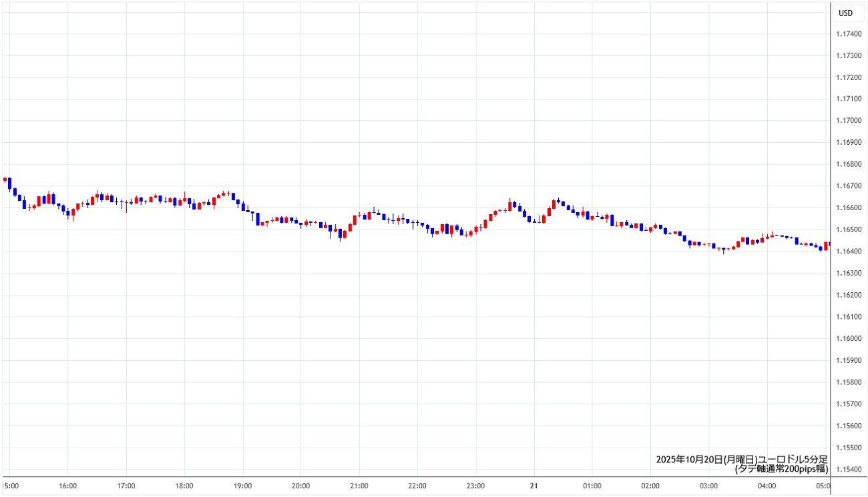The width and height of the screenshot is (868, 497).
Task: Select the 20:00 time axis label
Action: 301,486
